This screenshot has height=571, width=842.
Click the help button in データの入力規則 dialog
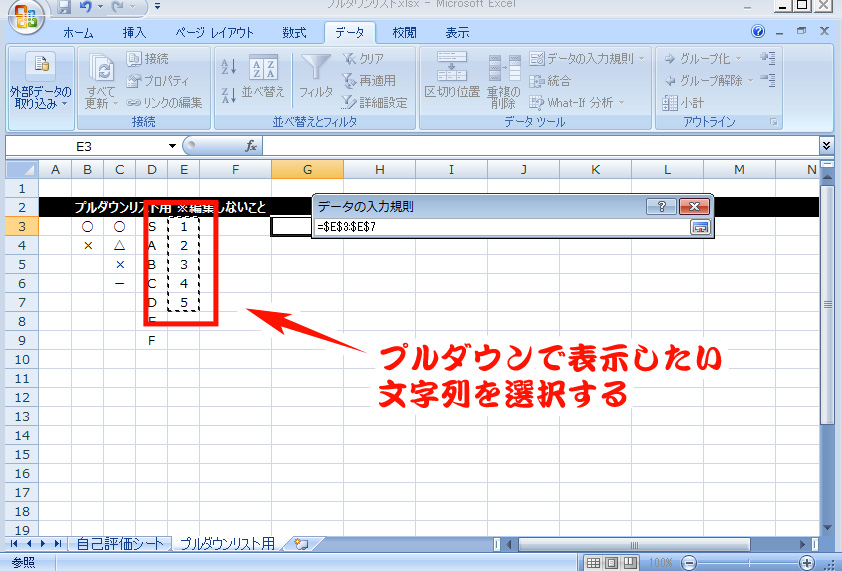pyautogui.click(x=662, y=206)
